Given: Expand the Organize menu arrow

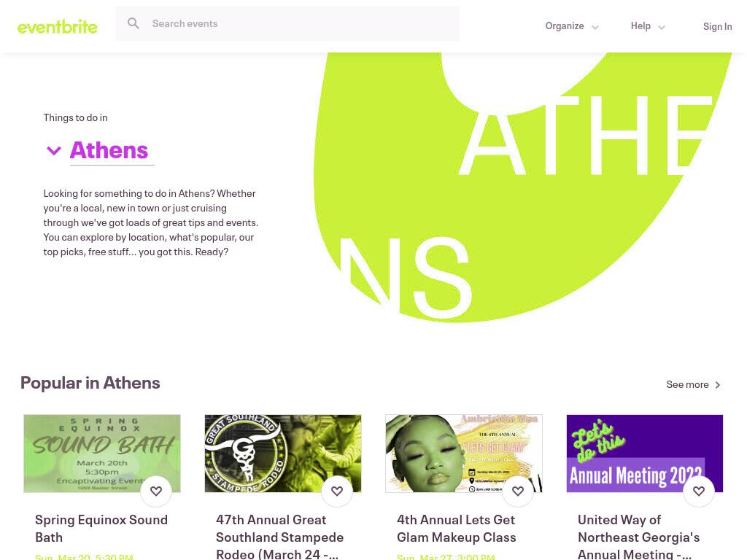Looking at the screenshot, I should [595, 28].
